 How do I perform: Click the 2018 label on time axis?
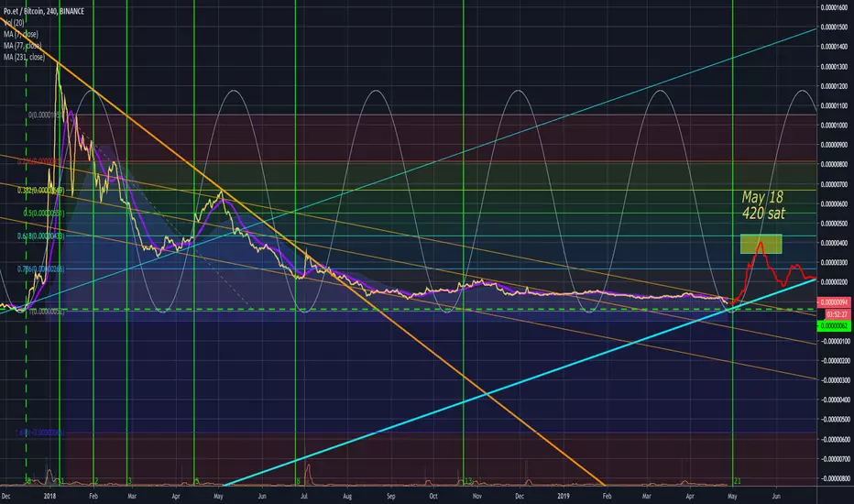pyautogui.click(x=49, y=497)
